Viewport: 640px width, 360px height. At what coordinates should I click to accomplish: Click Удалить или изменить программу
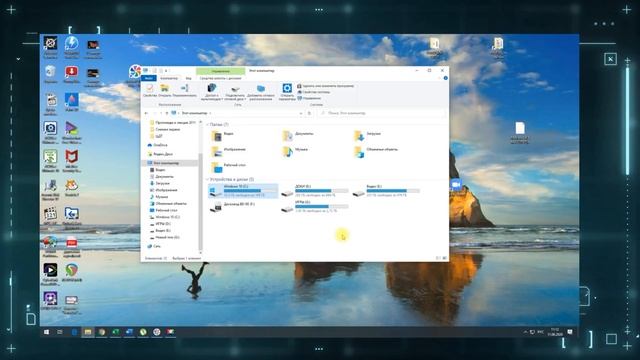click(x=325, y=86)
